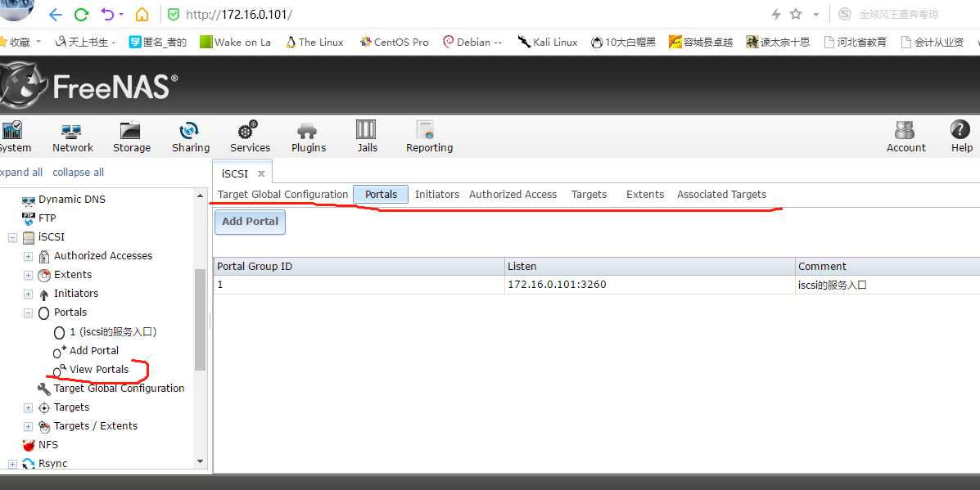The height and width of the screenshot is (490, 980).
Task: Sort by Comment column header
Action: pos(887,267)
